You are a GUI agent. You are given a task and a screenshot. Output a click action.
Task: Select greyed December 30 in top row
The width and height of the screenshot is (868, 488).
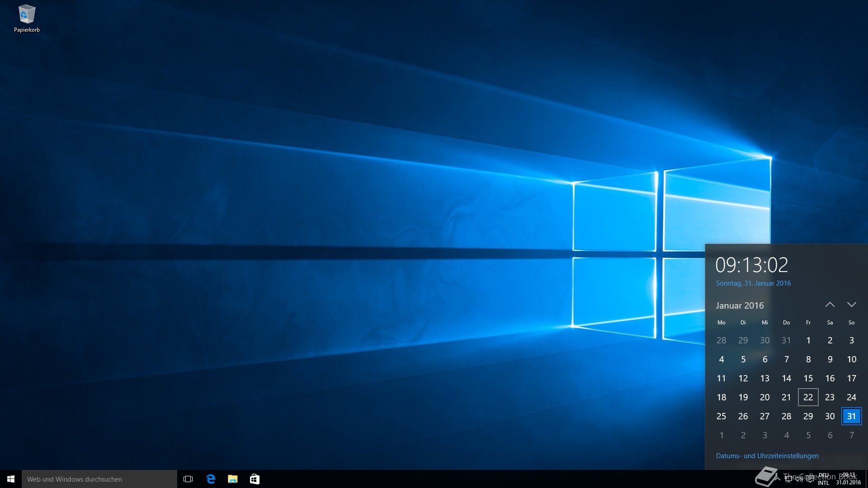[765, 340]
